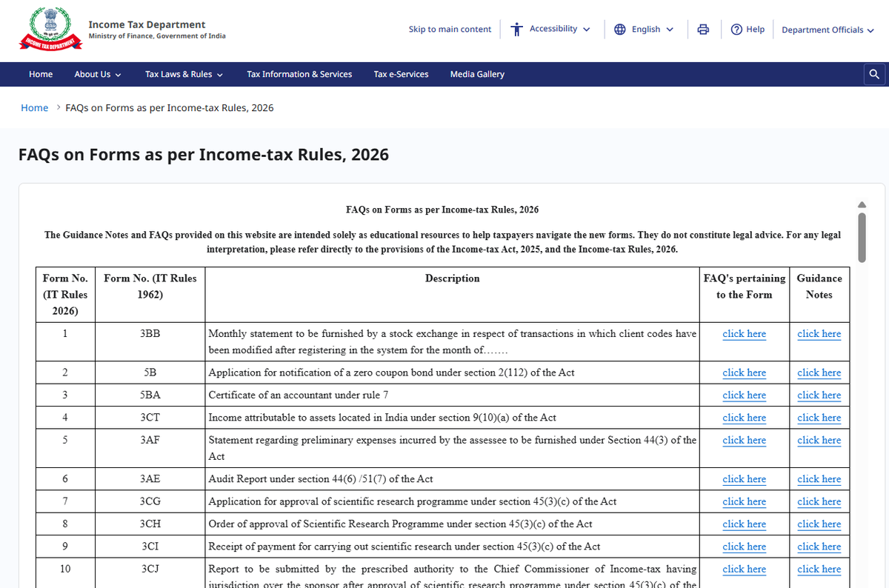This screenshot has height=588, width=889.
Task: Open FAQ link for form 5BA
Action: 745,395
